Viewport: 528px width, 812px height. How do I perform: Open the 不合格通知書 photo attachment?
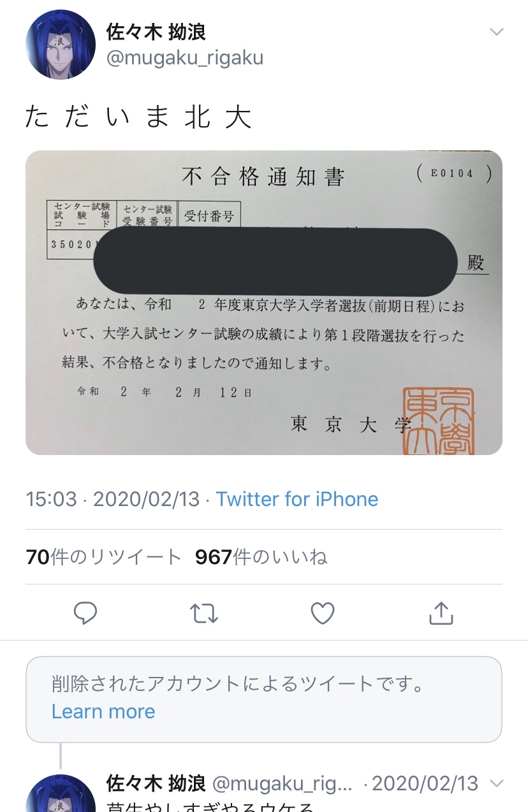(264, 302)
